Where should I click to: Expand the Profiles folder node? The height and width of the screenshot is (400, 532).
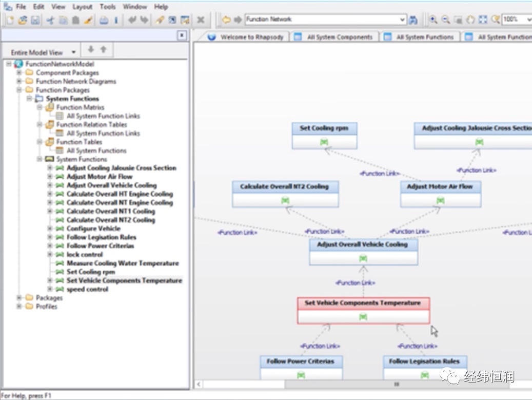(19, 306)
